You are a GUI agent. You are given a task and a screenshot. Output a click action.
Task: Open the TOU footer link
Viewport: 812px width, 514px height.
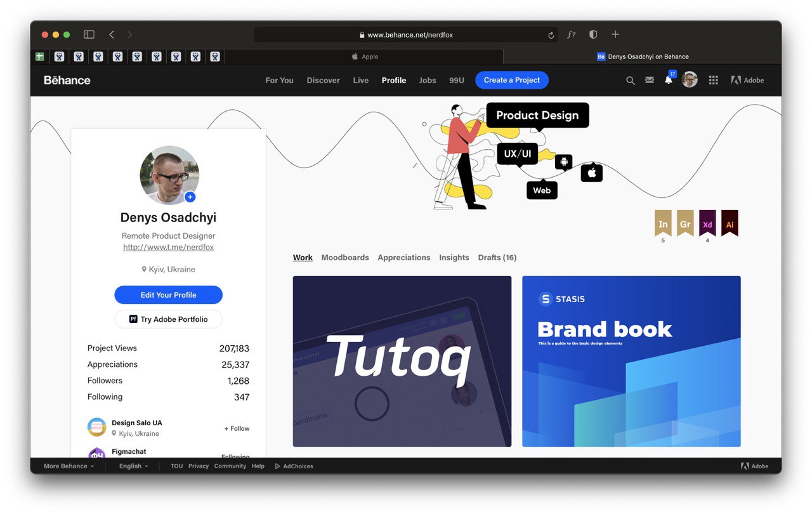tap(176, 466)
